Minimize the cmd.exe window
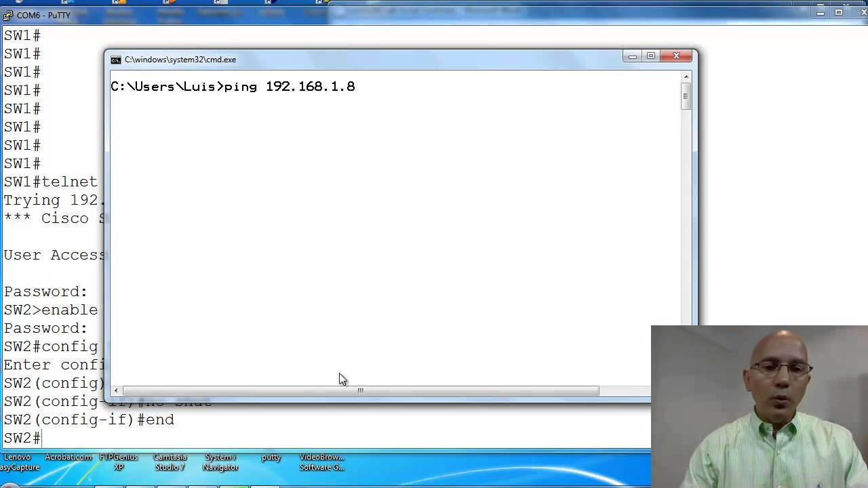The image size is (868, 488). 633,56
